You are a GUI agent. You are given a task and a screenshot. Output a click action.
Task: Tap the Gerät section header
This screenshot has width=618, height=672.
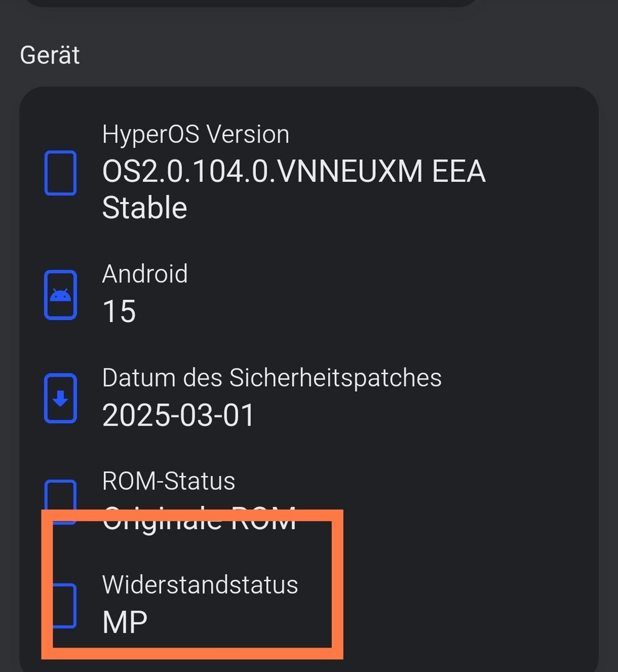click(x=50, y=55)
